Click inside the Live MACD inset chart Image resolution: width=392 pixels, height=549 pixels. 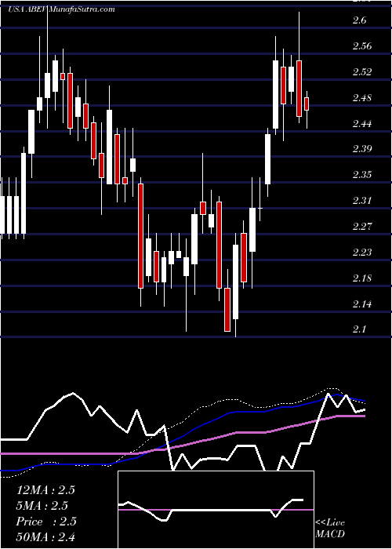coord(216,510)
